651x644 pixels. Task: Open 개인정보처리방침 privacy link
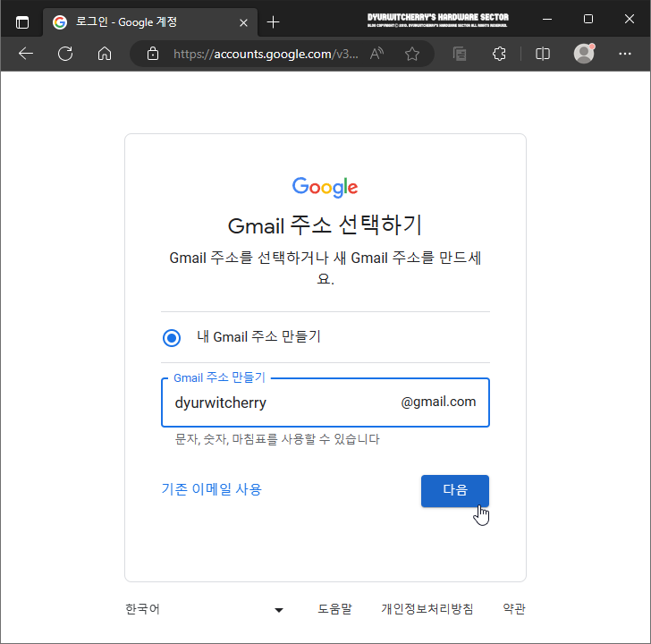coord(427,609)
